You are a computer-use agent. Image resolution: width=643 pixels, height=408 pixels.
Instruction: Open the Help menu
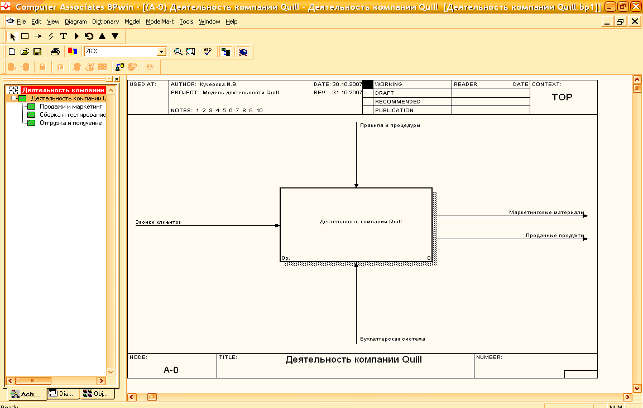click(231, 22)
